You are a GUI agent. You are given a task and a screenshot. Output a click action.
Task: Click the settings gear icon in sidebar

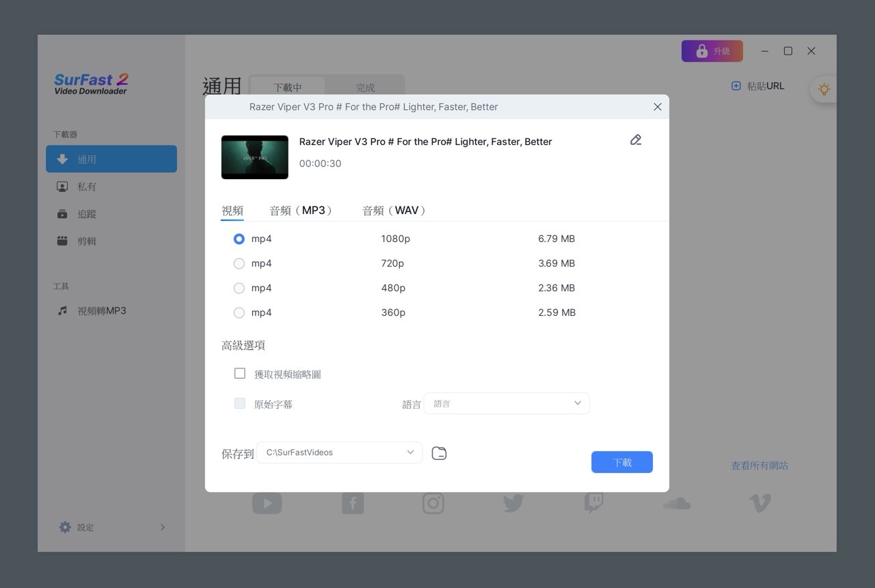coord(65,527)
